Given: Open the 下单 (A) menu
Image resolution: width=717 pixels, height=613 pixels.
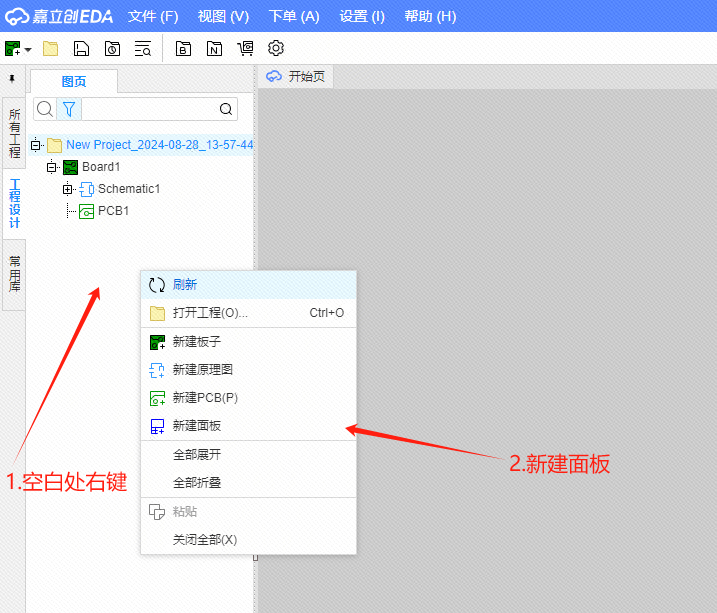Looking at the screenshot, I should (294, 16).
